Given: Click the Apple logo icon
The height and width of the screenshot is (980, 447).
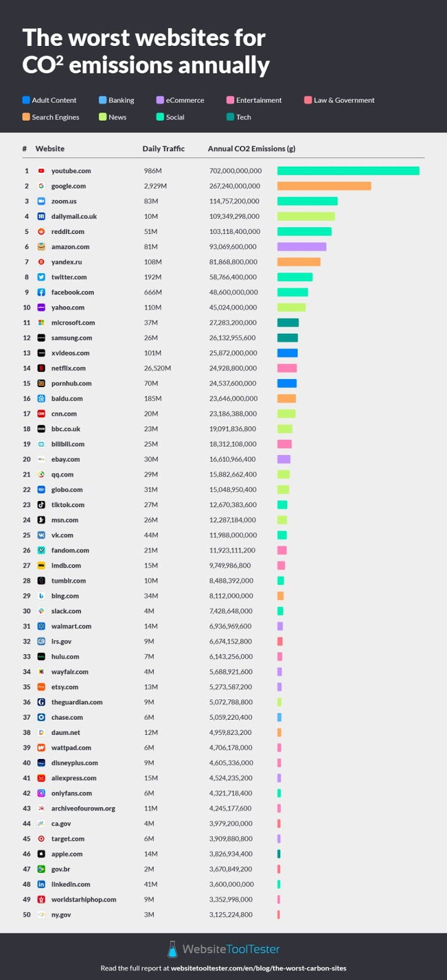Looking at the screenshot, I should pyautogui.click(x=41, y=854).
